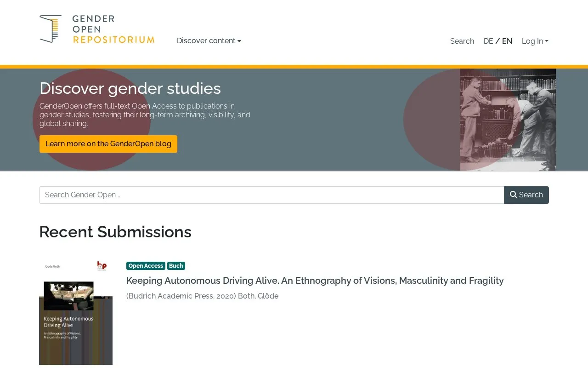588x368 pixels.
Task: Click publisher text Budrich Academic Press, 2020
Action: [x=181, y=296]
